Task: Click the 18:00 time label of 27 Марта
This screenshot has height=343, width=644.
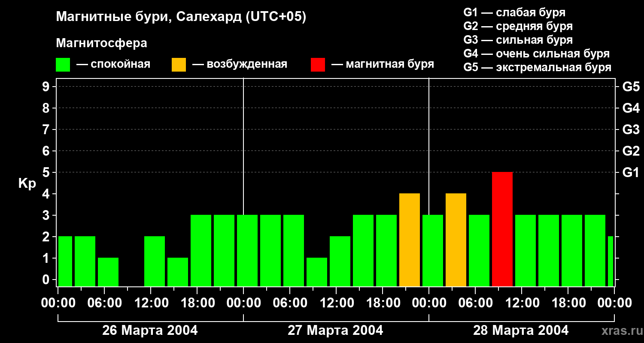Action: (383, 303)
